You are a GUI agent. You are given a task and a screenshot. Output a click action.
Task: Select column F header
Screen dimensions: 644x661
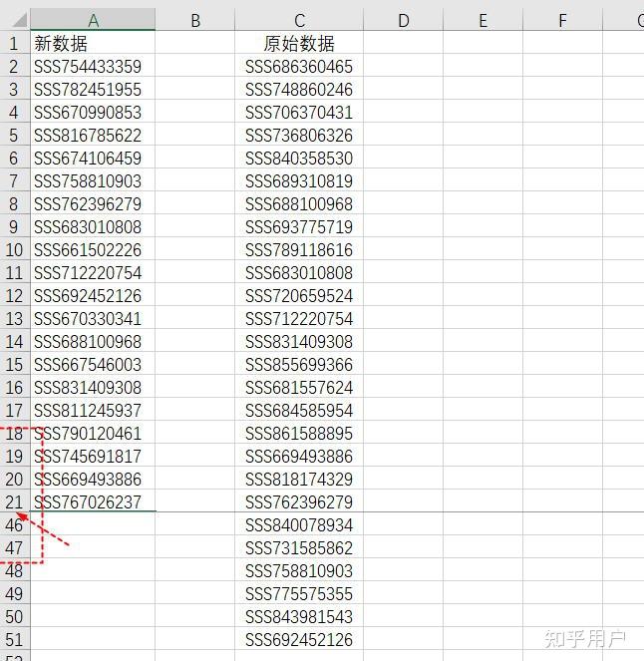tap(562, 20)
